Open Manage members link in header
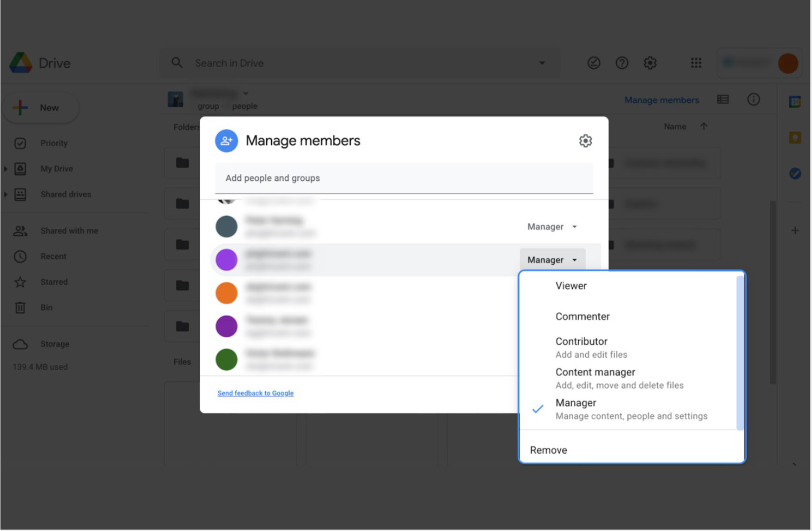The height and width of the screenshot is (531, 812). 662,100
